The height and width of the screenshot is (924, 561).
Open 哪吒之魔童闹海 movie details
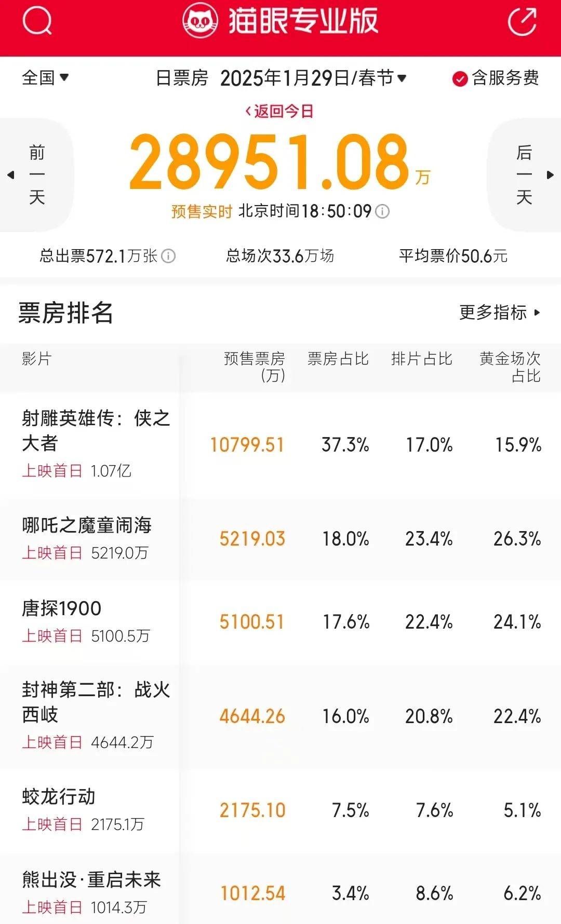point(87,525)
